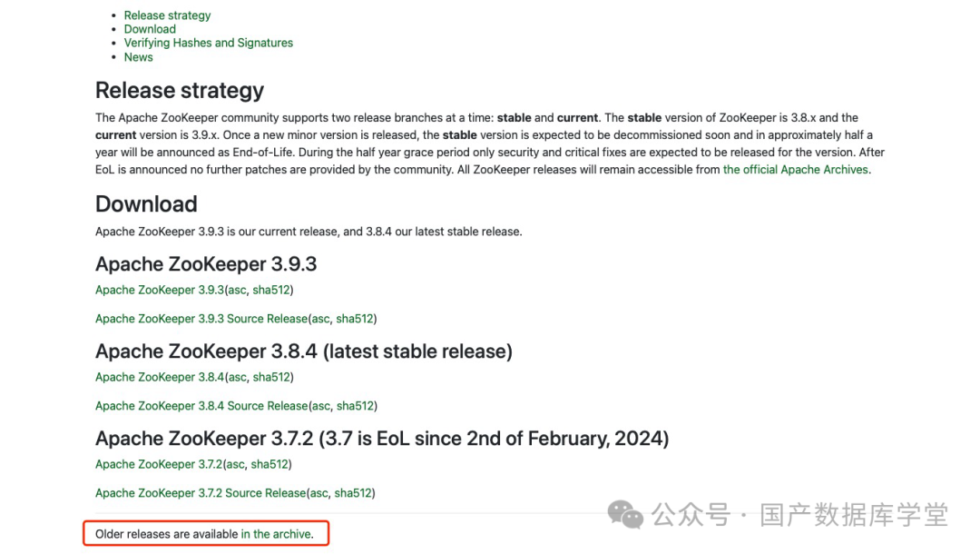Open asc signature for ZooKeeper 3.7.2 binary
This screenshot has height=554, width=980.
236,464
